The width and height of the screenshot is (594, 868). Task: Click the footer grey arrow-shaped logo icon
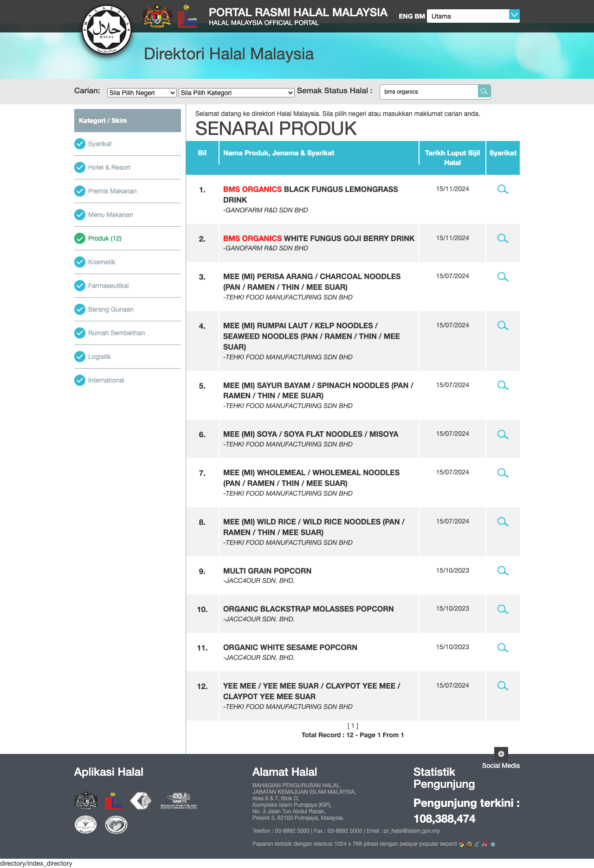coord(141,800)
